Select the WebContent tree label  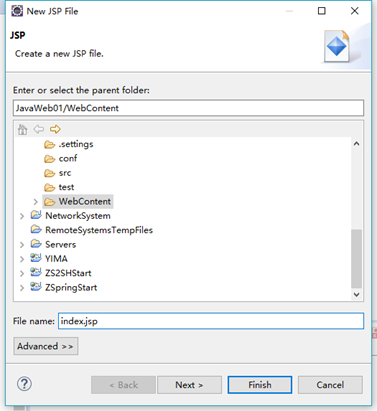(x=85, y=202)
